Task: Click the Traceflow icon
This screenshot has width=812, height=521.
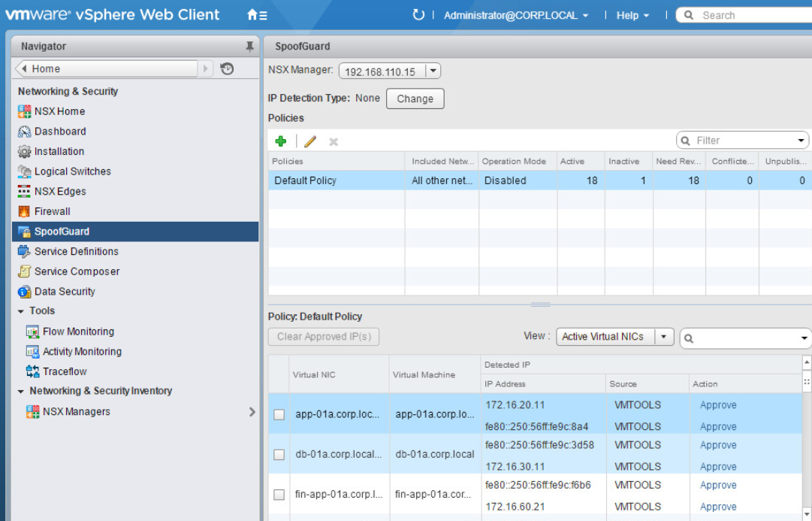Action: pyautogui.click(x=32, y=371)
